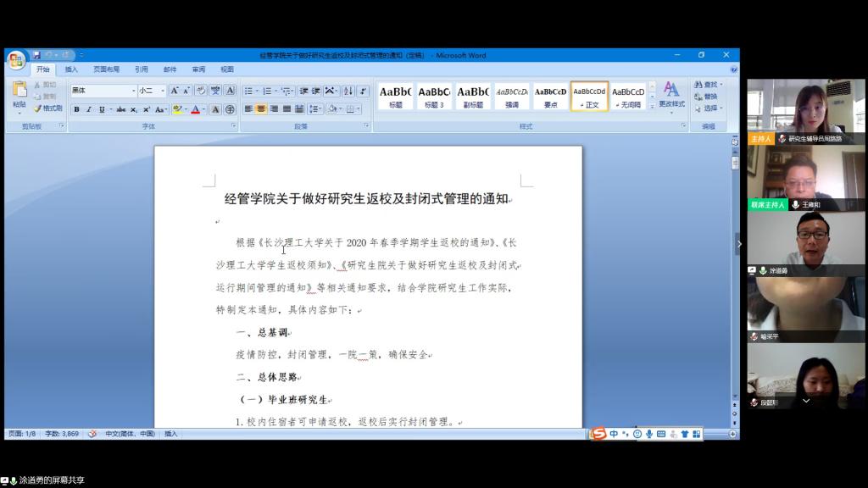The image size is (868, 488).
Task: Click the Office button logo
Action: (16, 60)
